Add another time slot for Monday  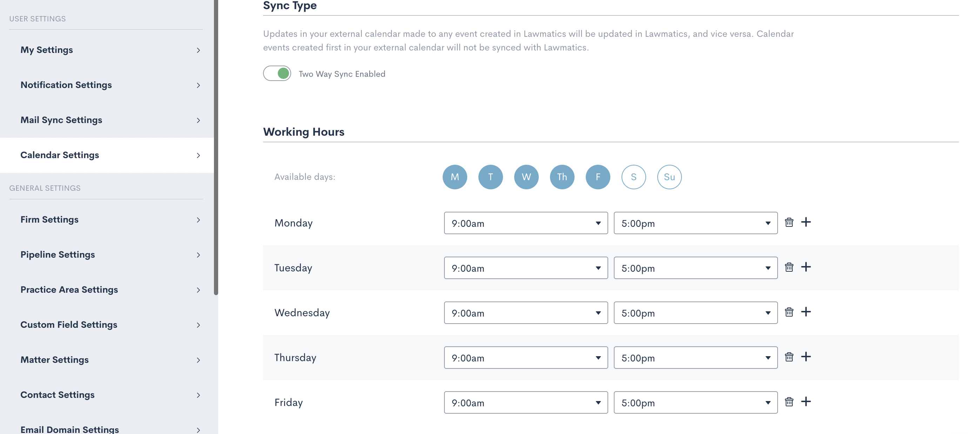point(806,222)
